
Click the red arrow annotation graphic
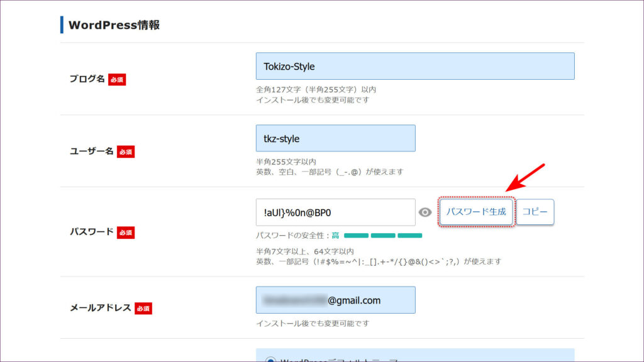(x=526, y=178)
